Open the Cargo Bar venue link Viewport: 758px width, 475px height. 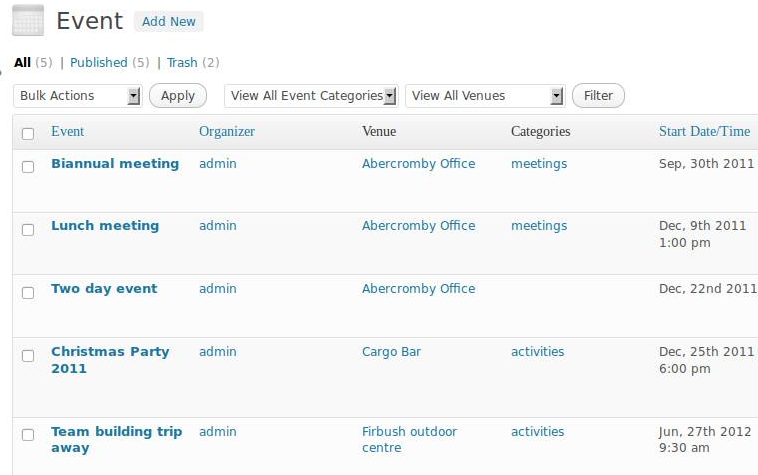pos(391,352)
